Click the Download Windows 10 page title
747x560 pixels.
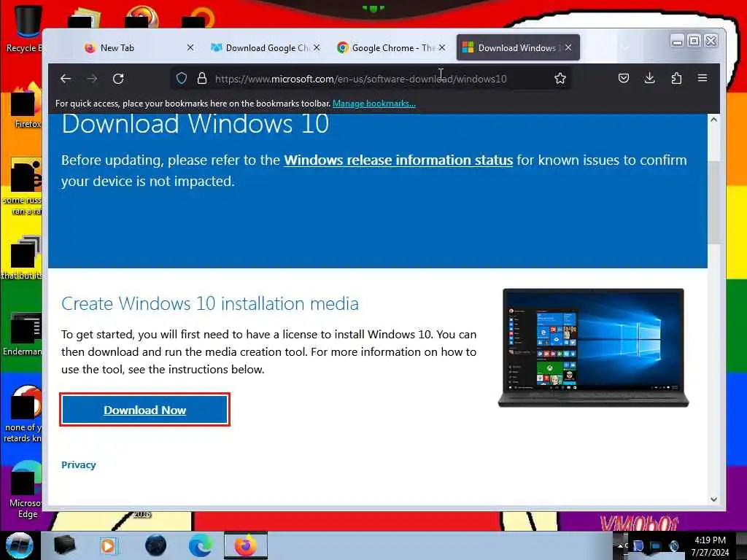196,124
